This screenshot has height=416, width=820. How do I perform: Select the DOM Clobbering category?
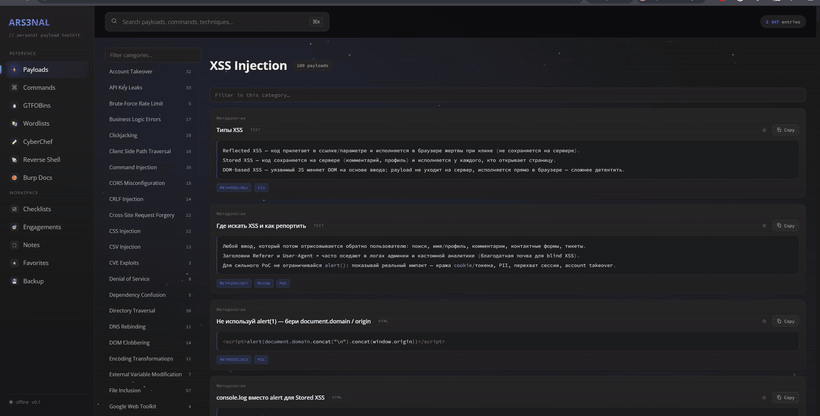(x=150, y=343)
